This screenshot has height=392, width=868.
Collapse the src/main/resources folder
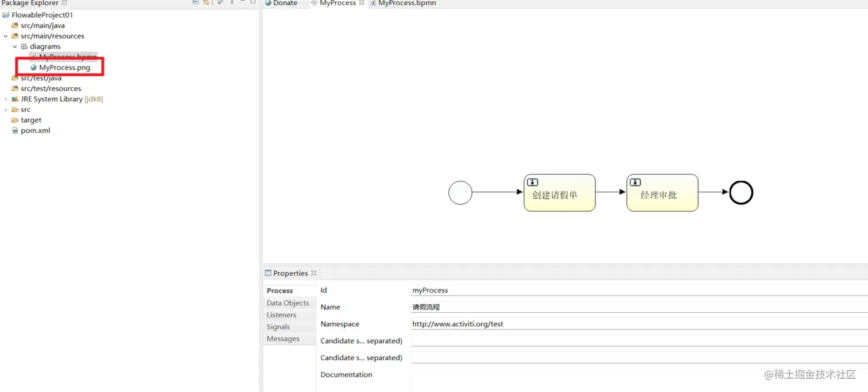[x=6, y=36]
